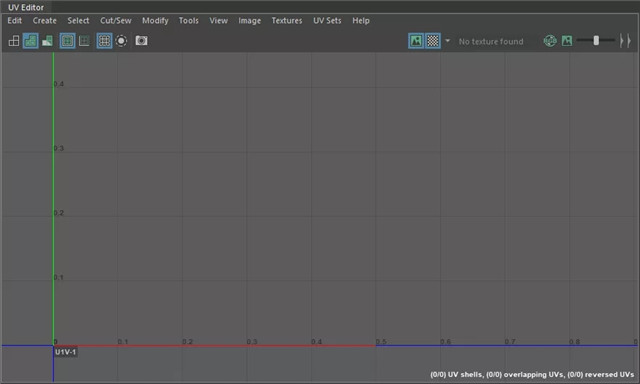Click the 'No texture found' field
The image size is (640, 384).
(x=491, y=41)
